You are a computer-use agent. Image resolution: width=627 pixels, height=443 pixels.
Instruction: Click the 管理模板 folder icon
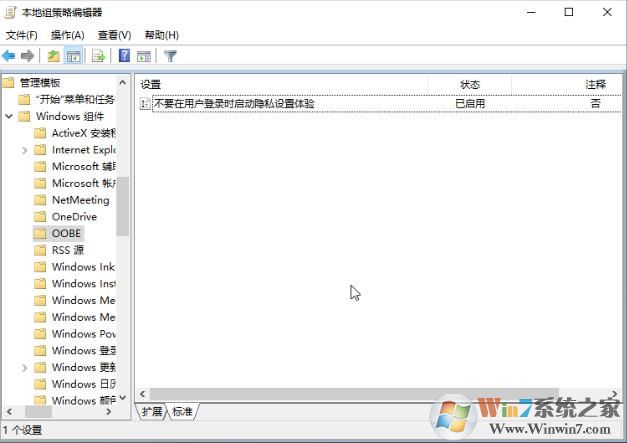pyautogui.click(x=8, y=83)
